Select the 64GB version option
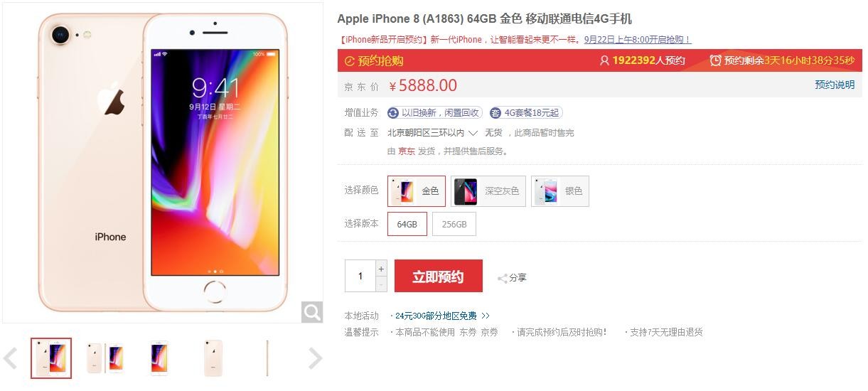The image size is (868, 391). (407, 224)
